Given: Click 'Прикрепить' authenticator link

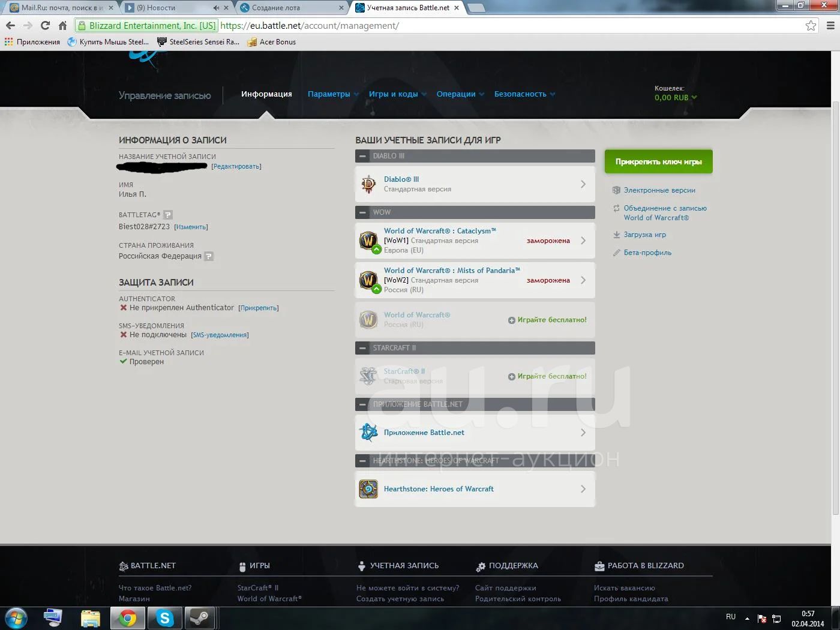Looking at the screenshot, I should [259, 308].
